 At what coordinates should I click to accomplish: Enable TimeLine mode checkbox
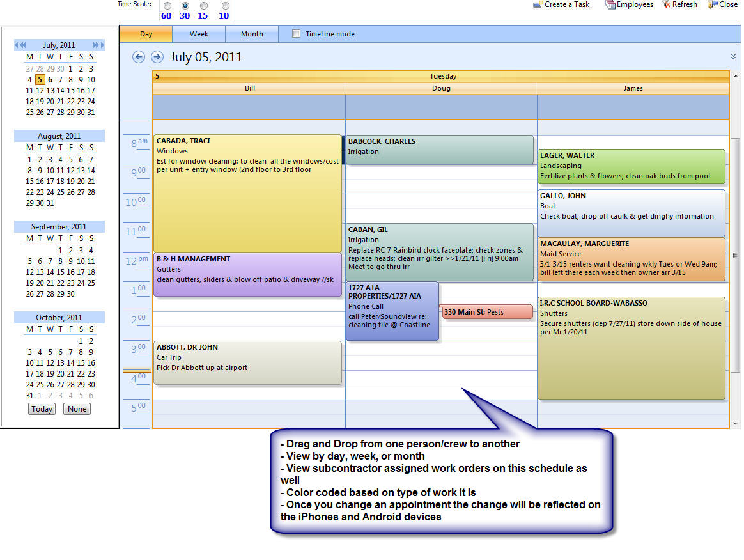click(296, 34)
